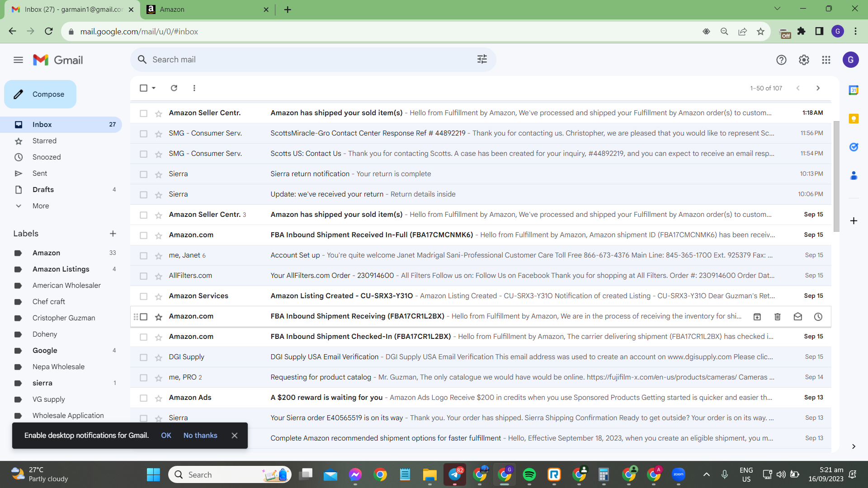Open Google Calendar side panel
This screenshot has height=488, width=868.
[x=854, y=90]
